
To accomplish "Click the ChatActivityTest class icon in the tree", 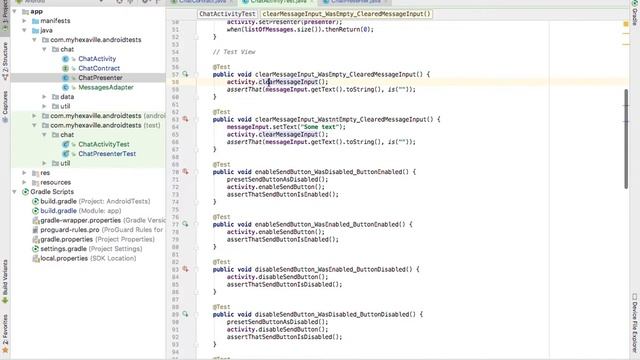I will (65, 144).
